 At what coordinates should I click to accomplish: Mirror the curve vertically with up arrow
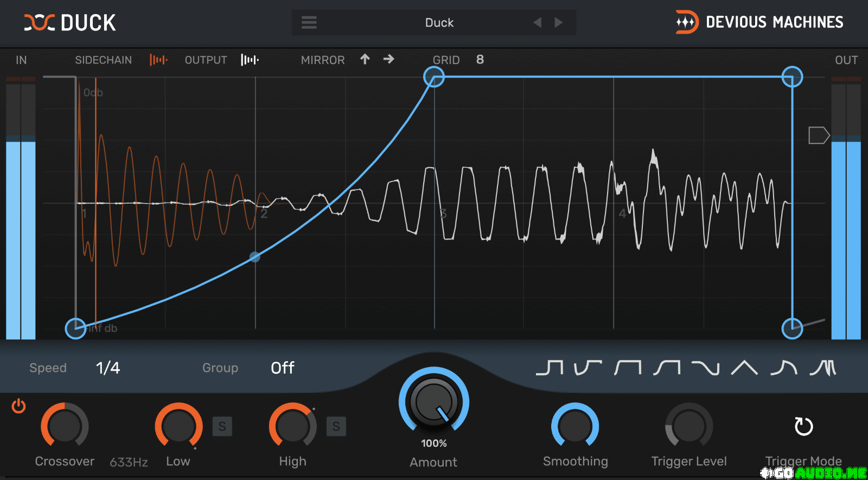(365, 59)
